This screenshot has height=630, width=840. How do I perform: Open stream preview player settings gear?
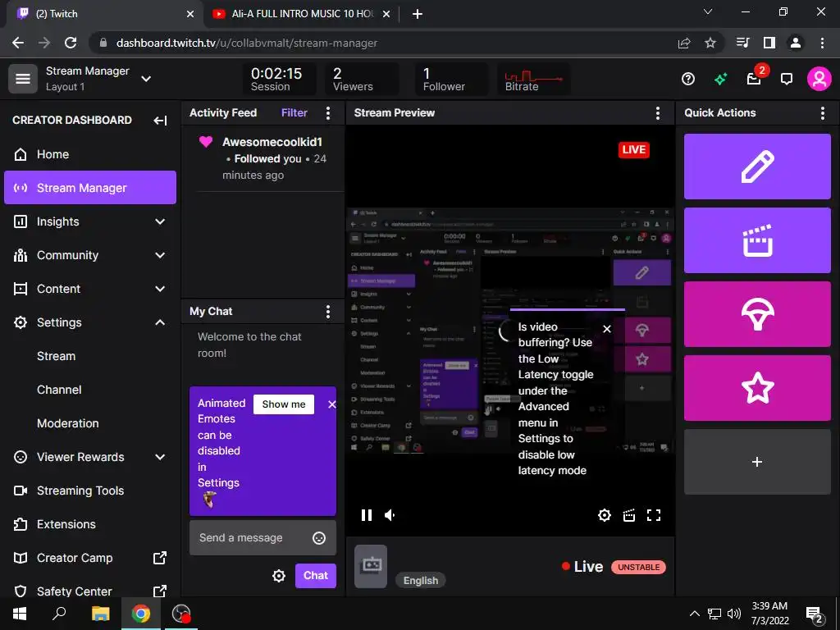coord(605,515)
